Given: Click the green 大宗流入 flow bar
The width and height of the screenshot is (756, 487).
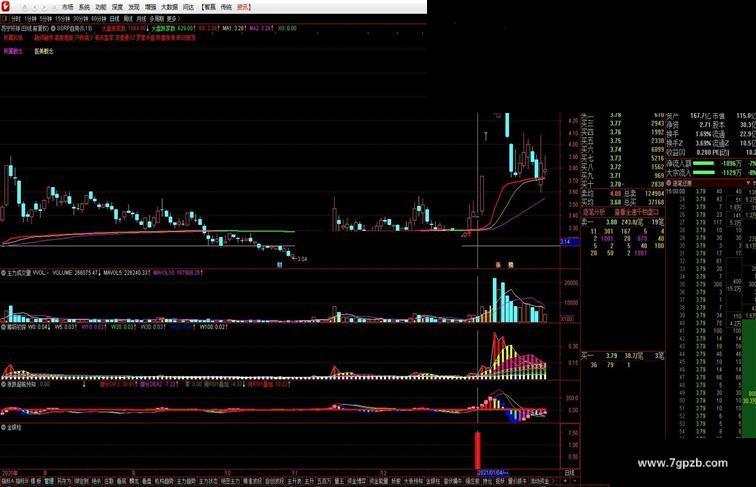Looking at the screenshot, I should 703,173.
